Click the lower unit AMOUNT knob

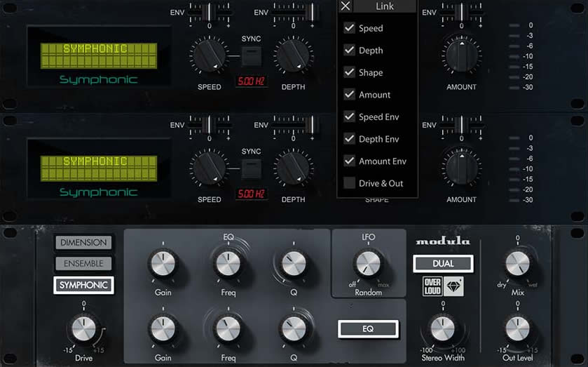462,168
